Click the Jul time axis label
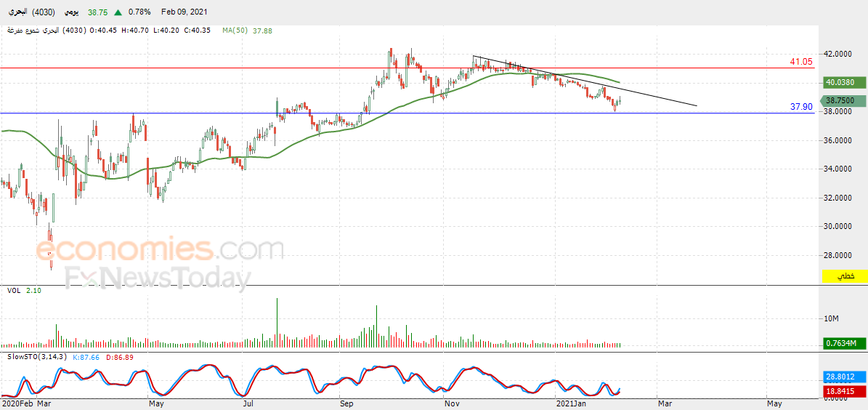868x410 pixels. (x=249, y=404)
